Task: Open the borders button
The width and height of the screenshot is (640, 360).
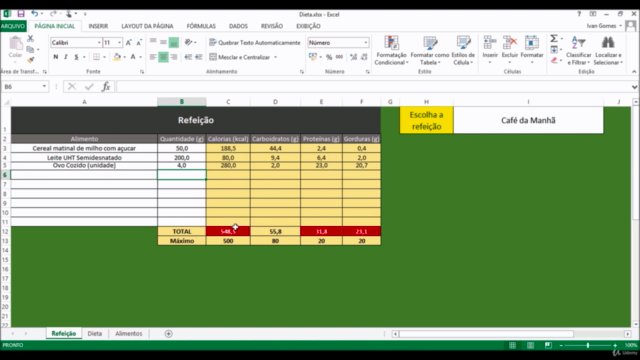Action: [96, 57]
